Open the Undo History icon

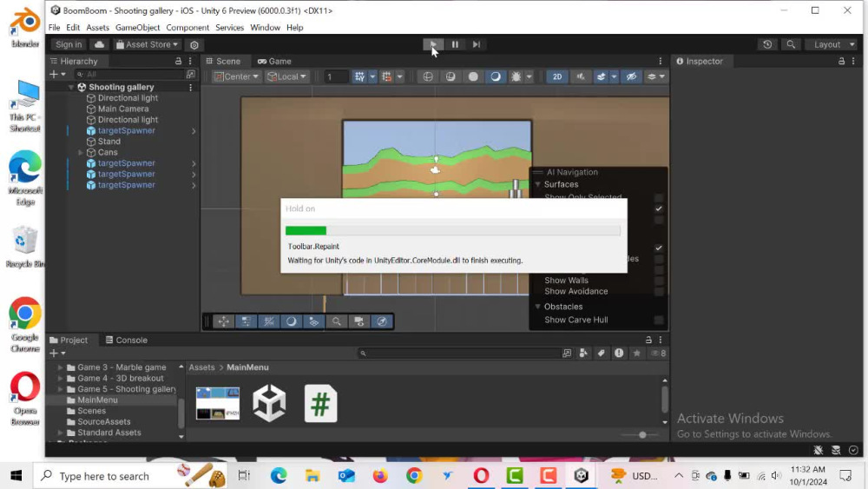coord(767,44)
